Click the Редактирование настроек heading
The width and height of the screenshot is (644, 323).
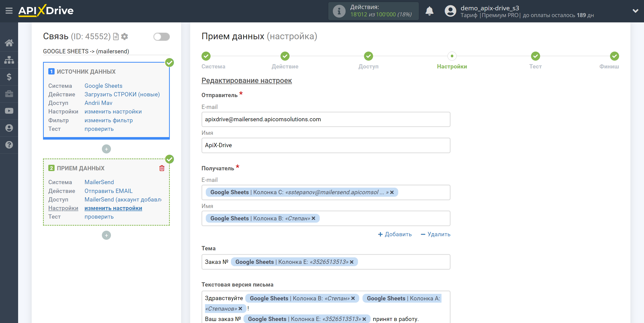point(247,80)
